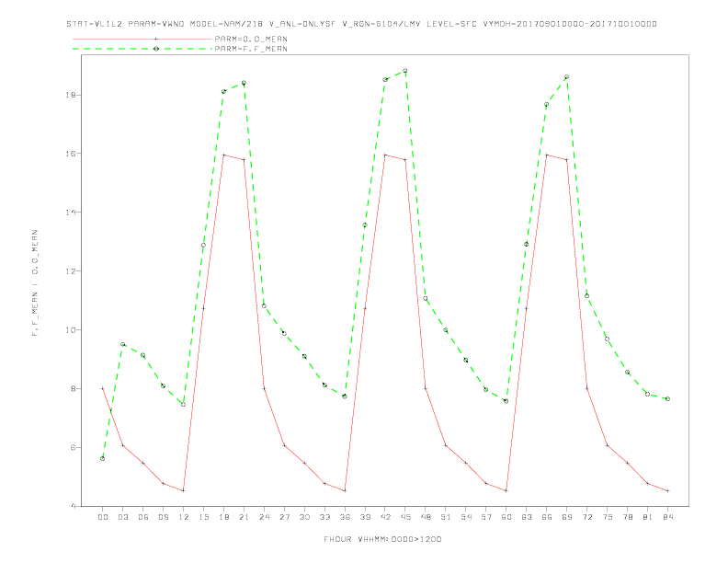The image size is (728, 563).
Task: Click x-axis forecast hour label 72
Action: (587, 517)
